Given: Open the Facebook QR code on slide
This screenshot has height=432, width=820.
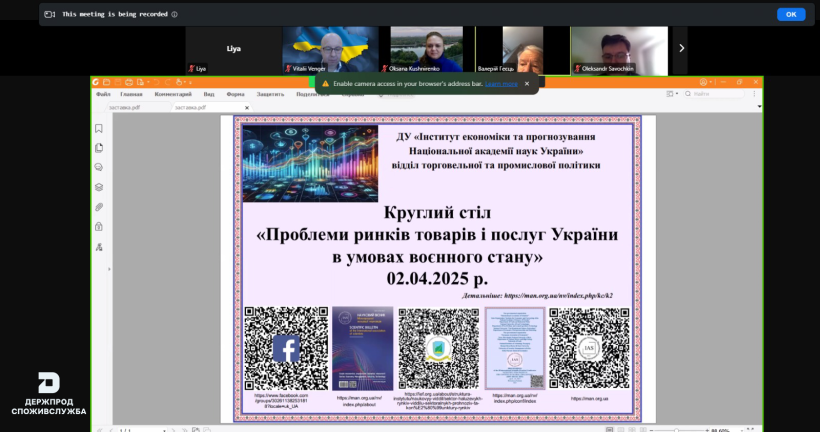Looking at the screenshot, I should coord(286,348).
